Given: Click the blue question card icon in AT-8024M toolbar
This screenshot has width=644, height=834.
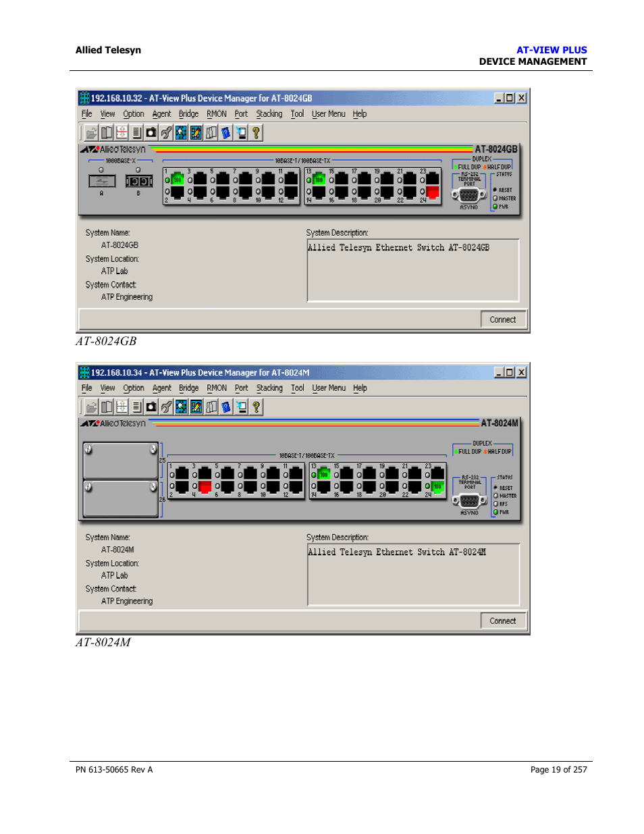Looking at the screenshot, I should [x=226, y=407].
